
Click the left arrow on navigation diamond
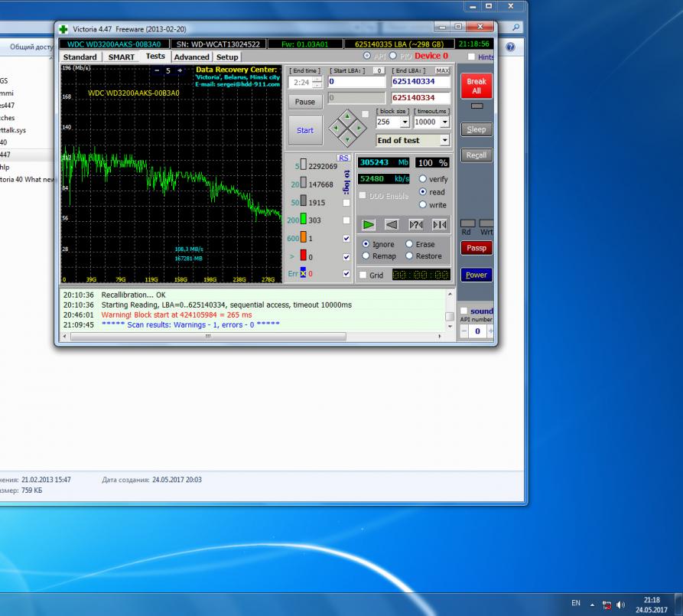(336, 128)
